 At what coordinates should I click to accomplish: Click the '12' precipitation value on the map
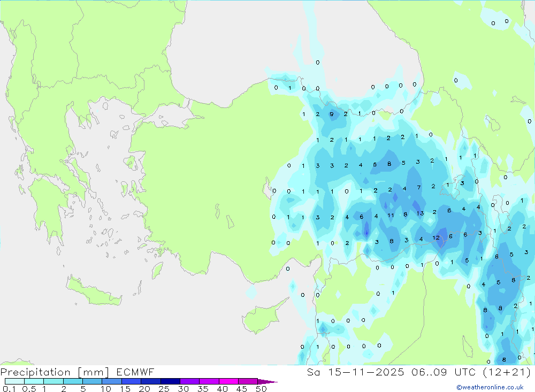[x=435, y=237]
